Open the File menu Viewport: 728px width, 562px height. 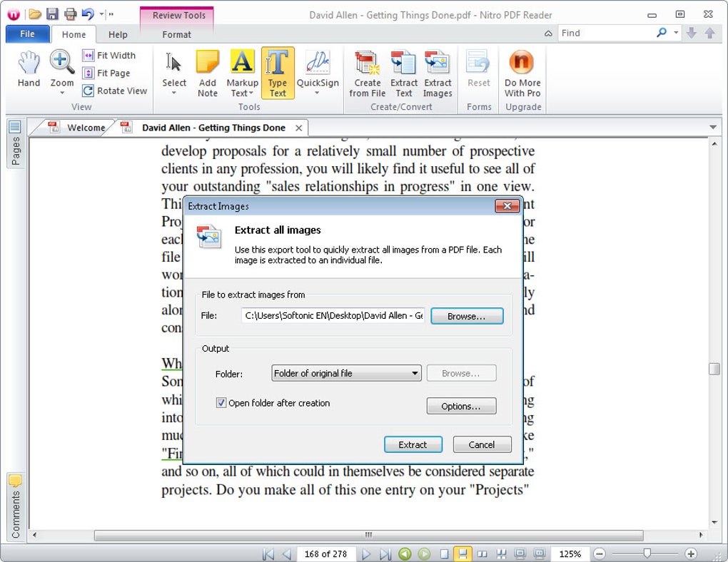[x=26, y=34]
